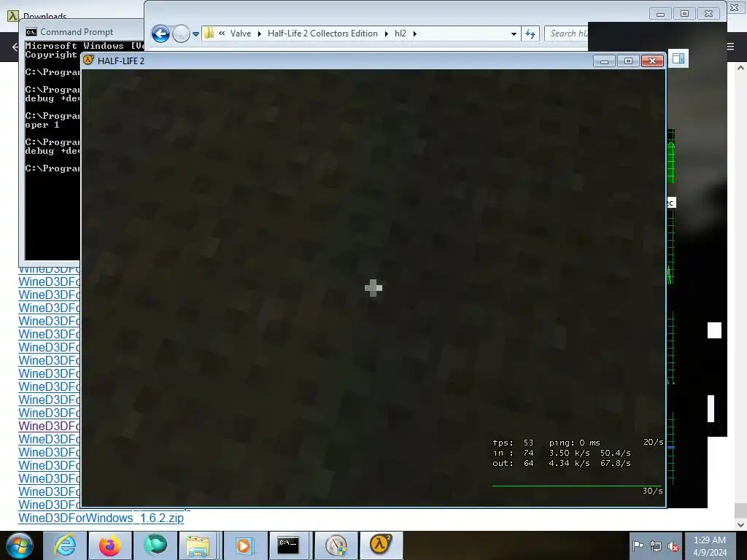Open WineD3DForWindows_1.6.2.zip download link
This screenshot has width=747, height=560.
pos(101,518)
